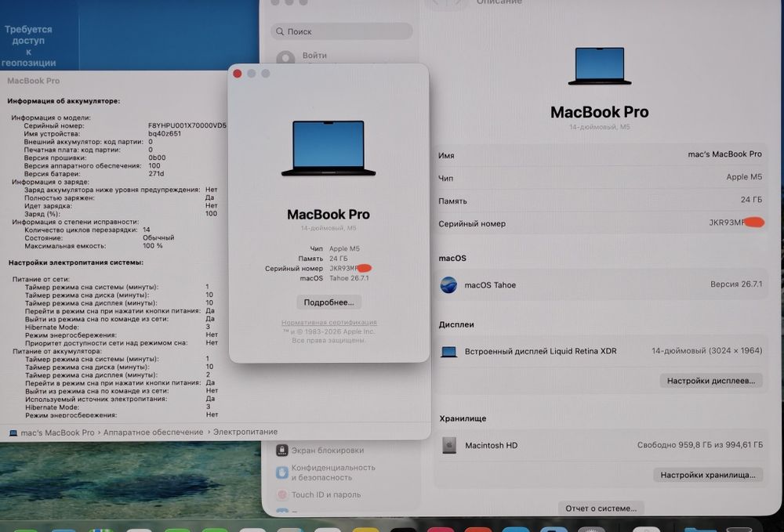Viewport: 784px width, 532px height.
Task: Click the Apple M5 chip value in About This Mac window
Action: coord(344,248)
